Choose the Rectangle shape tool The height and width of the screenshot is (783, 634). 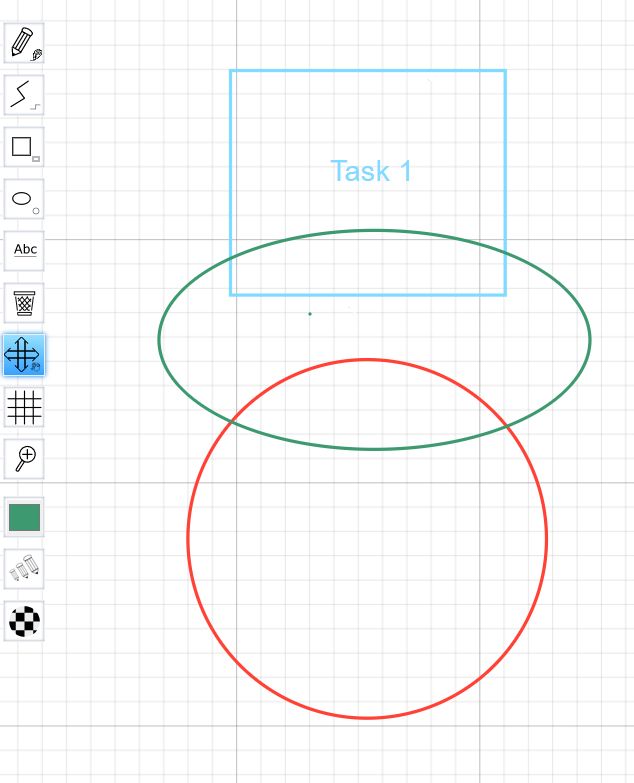[x=24, y=148]
